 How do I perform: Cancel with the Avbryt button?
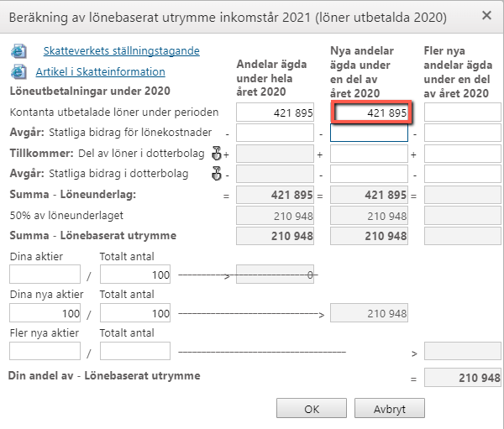tap(390, 409)
